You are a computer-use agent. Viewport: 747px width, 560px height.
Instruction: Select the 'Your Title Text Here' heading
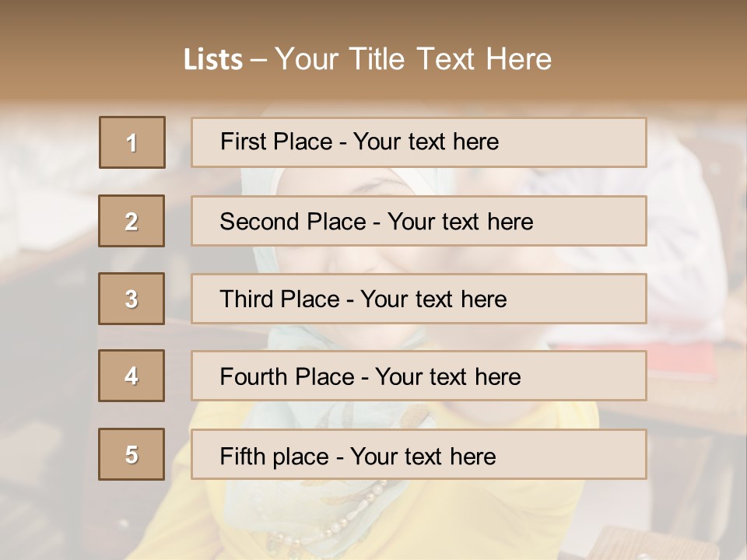413,59
